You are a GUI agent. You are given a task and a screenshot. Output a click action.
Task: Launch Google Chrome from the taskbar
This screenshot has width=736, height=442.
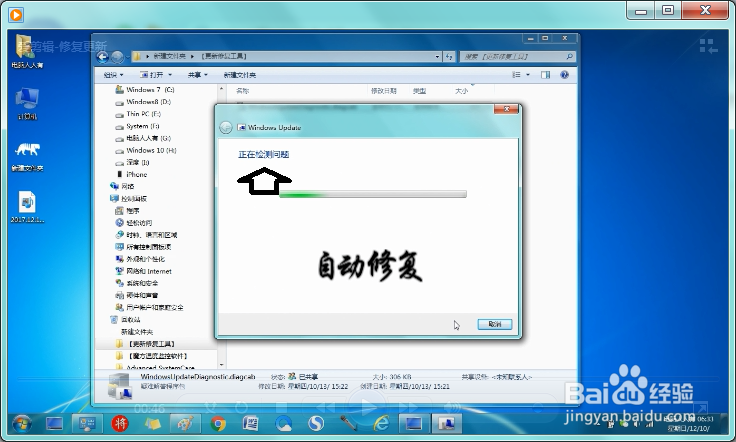pyautogui.click(x=218, y=424)
